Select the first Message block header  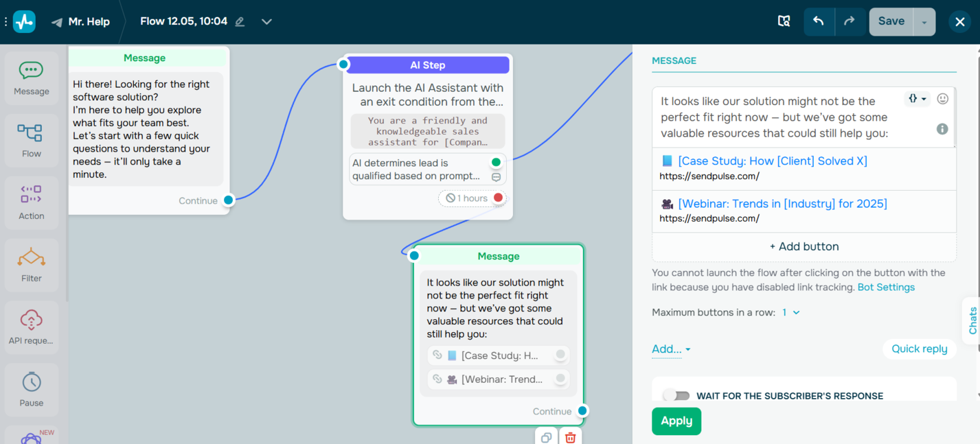[144, 58]
